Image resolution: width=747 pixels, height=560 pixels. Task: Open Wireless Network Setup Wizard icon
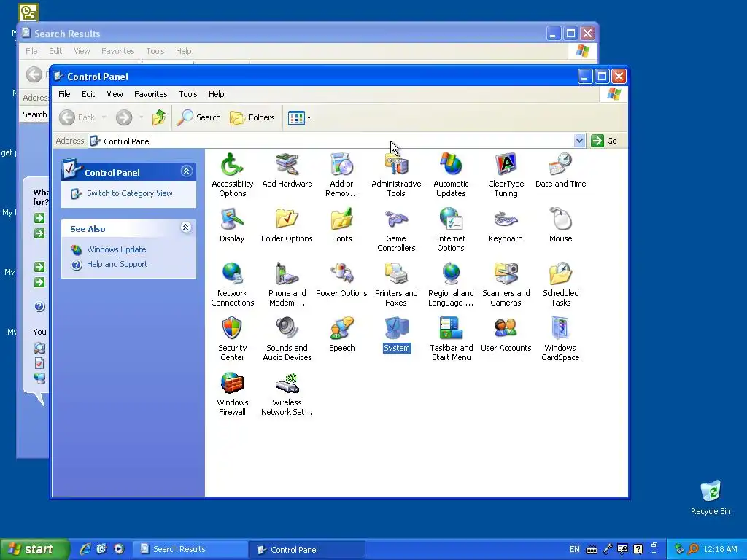287,384
